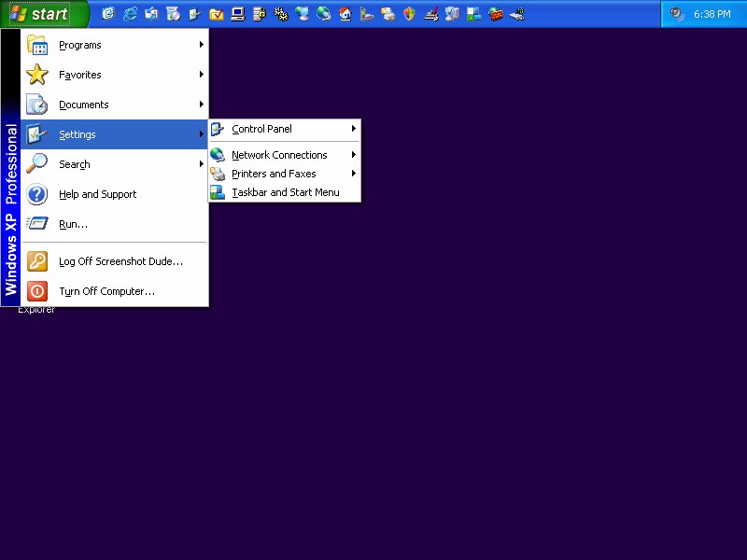
Task: Click the red Turn Off Computer power icon
Action: [36, 291]
